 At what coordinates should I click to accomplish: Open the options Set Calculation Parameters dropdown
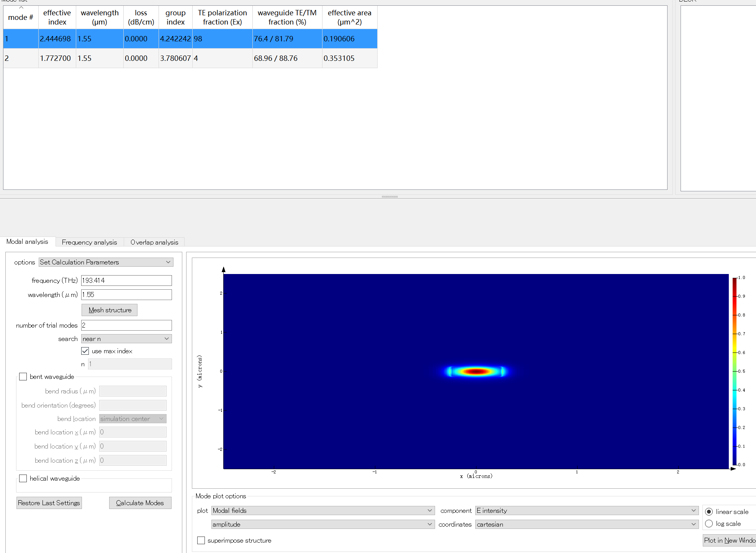(x=106, y=262)
